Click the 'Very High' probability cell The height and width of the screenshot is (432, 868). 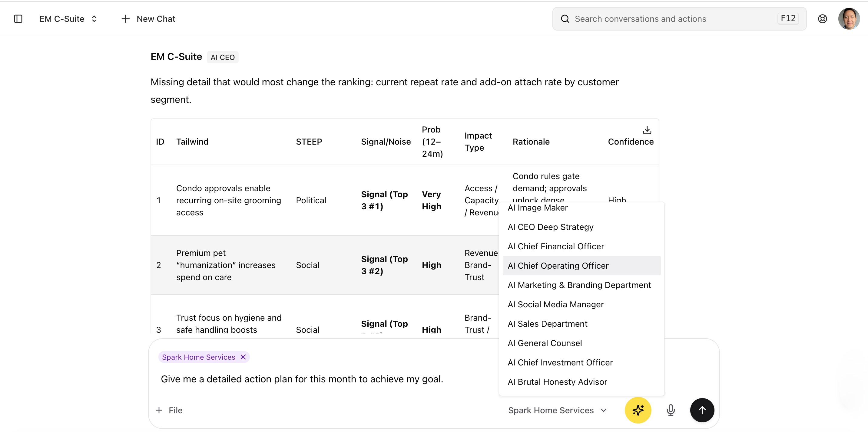point(431,200)
